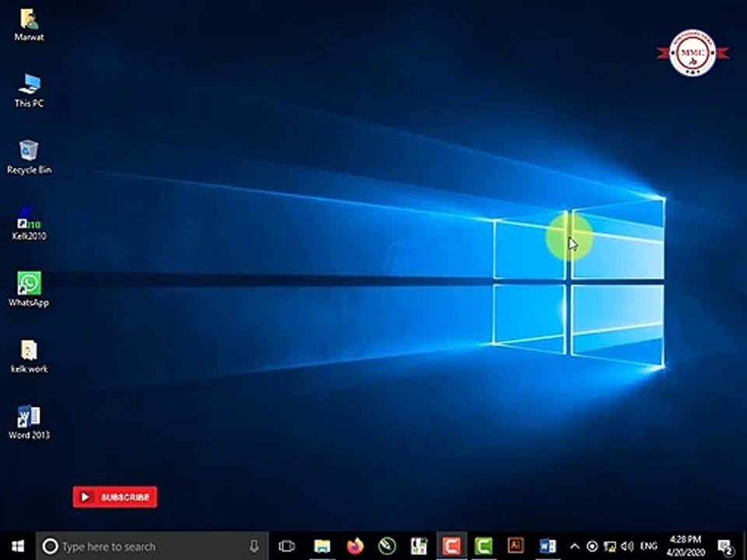Screen dimensions: 747x560
Task: Switch to the green Camtasia taskbar icon
Action: pyautogui.click(x=483, y=546)
